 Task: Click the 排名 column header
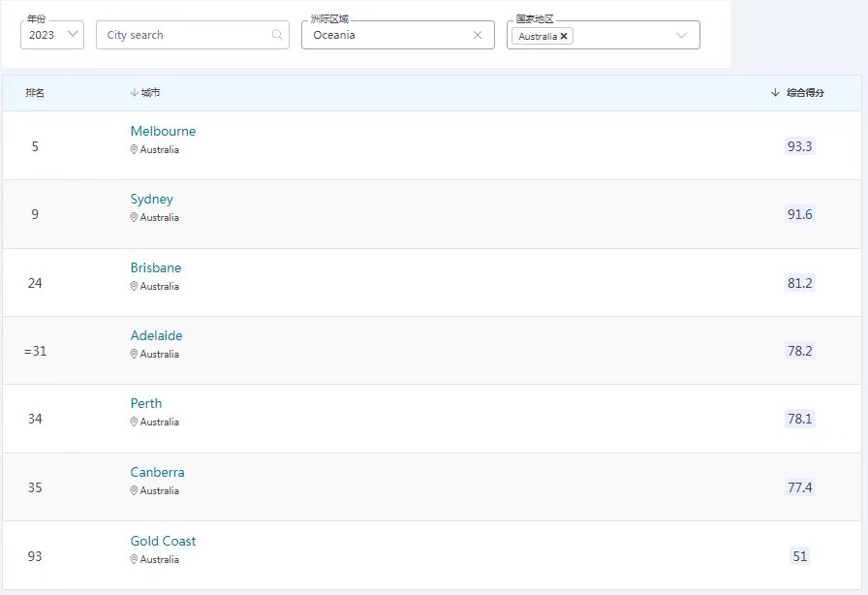click(x=35, y=93)
